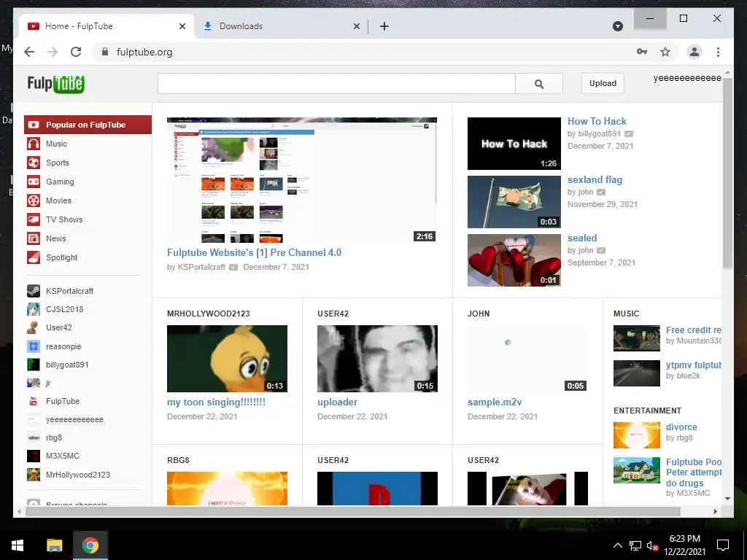This screenshot has height=560, width=747.
Task: Bookmark this page with star icon
Action: (x=665, y=52)
